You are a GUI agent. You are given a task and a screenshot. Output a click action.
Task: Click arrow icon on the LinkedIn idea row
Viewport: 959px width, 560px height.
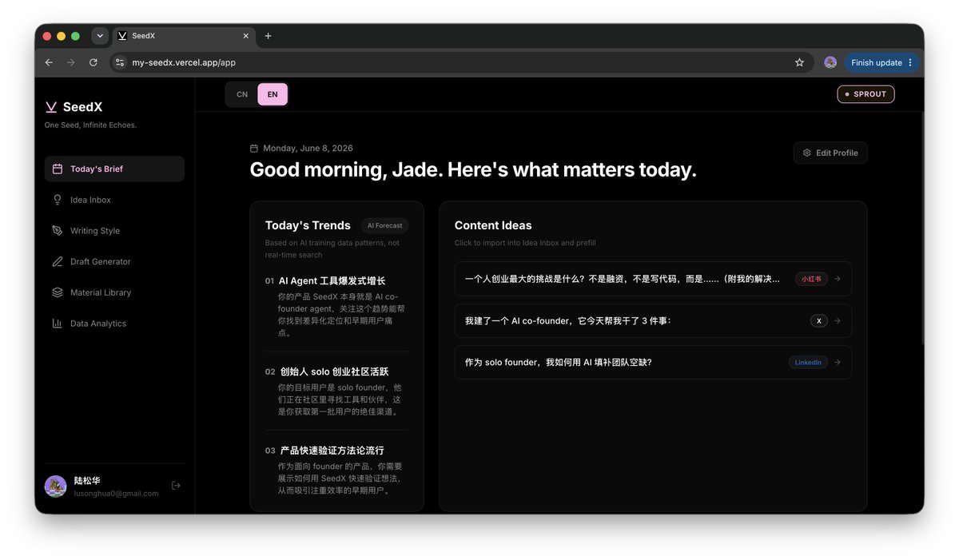click(838, 362)
